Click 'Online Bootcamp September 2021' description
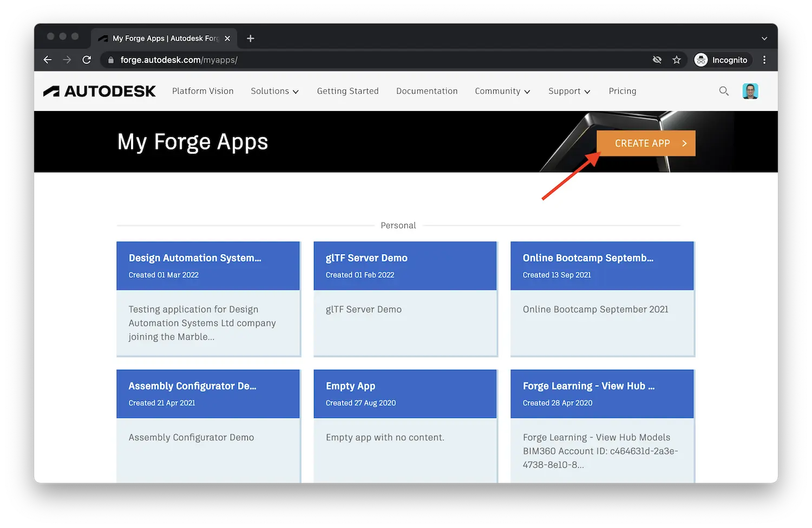812x528 pixels. pos(595,309)
